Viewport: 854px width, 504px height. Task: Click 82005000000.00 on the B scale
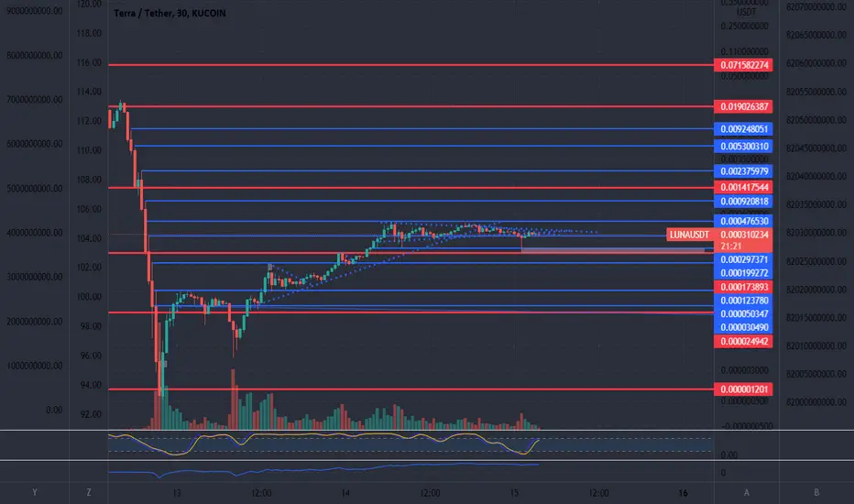tap(816, 374)
